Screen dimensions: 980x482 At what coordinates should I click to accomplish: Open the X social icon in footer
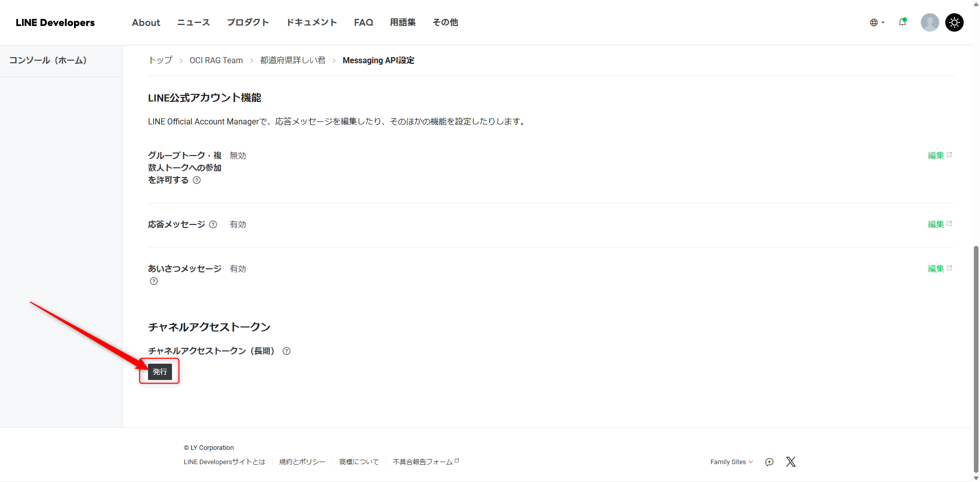(x=791, y=462)
